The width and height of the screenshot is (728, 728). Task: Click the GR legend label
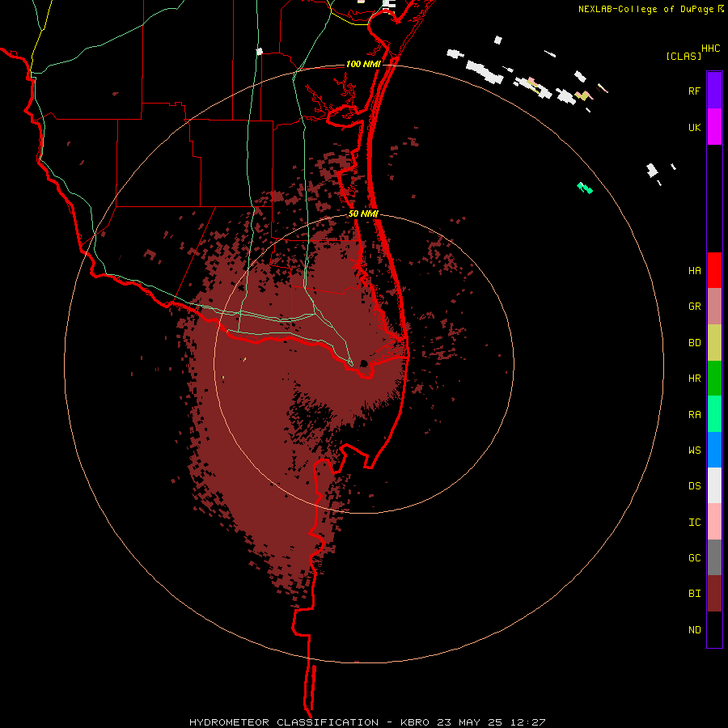[694, 307]
